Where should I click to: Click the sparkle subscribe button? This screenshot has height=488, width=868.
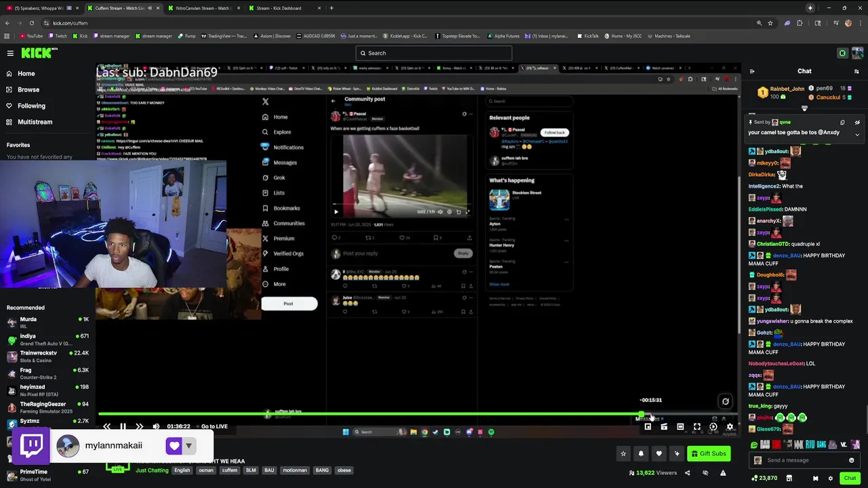coord(676,453)
